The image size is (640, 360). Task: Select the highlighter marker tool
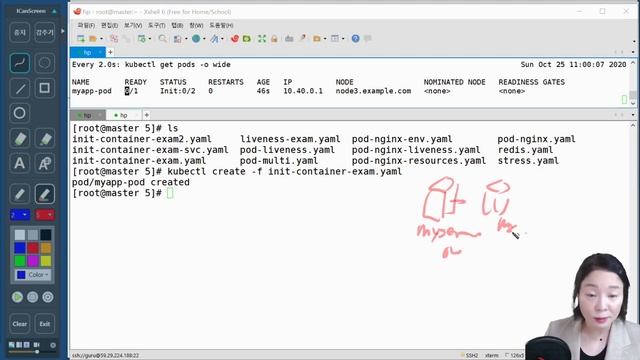point(44,194)
